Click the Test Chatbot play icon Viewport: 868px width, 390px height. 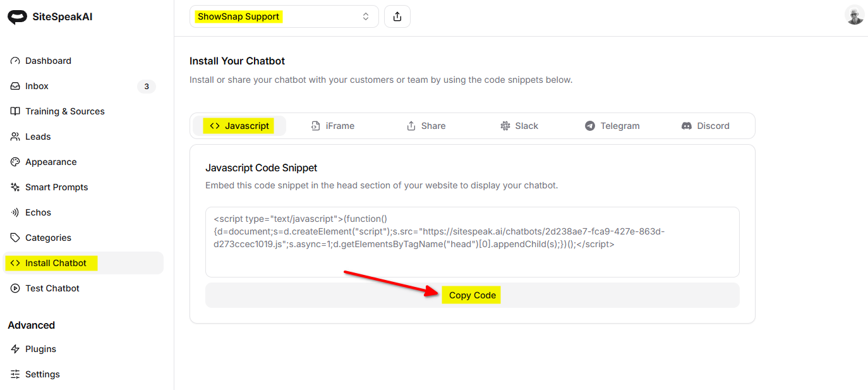15,288
